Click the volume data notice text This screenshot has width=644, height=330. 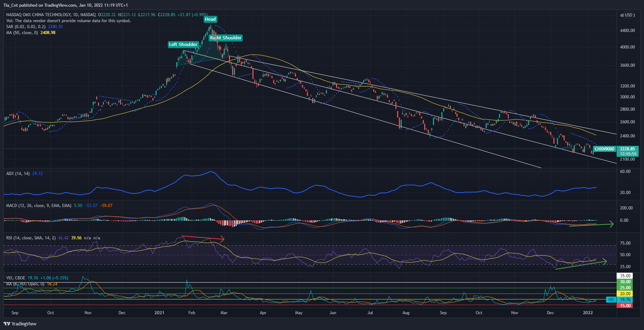pos(68,21)
